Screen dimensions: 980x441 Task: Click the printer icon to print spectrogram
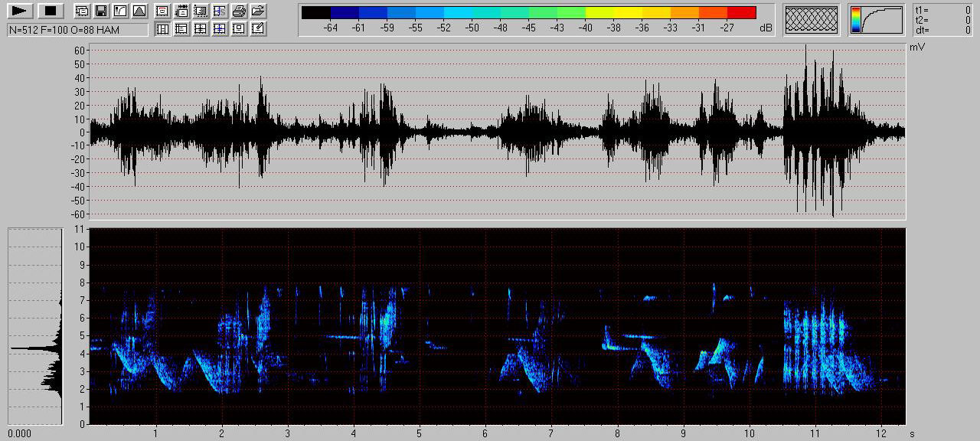coord(239,11)
